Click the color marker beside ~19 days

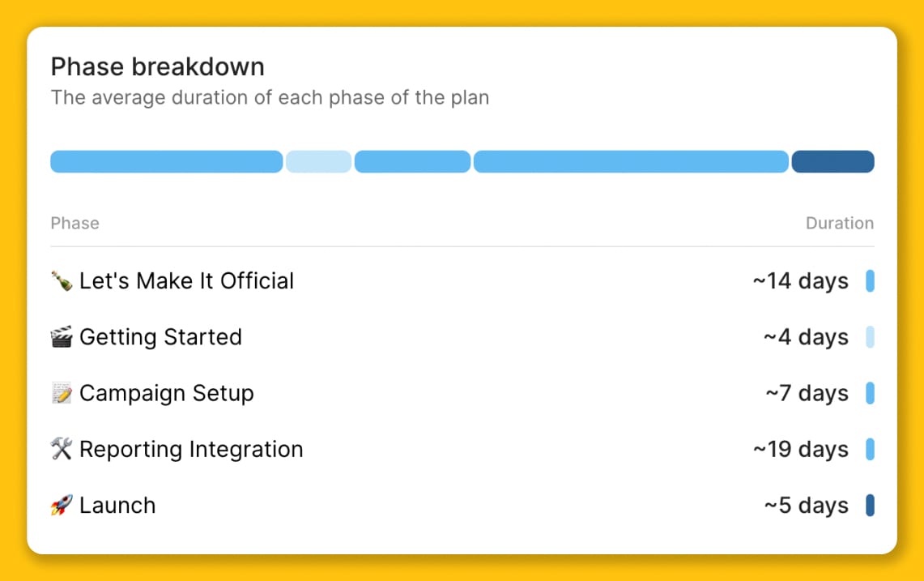(x=870, y=449)
